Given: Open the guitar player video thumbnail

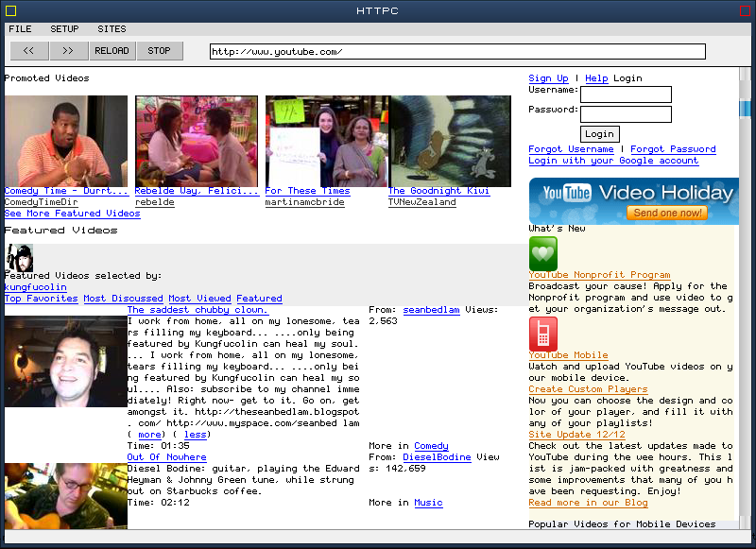Looking at the screenshot, I should [66, 496].
